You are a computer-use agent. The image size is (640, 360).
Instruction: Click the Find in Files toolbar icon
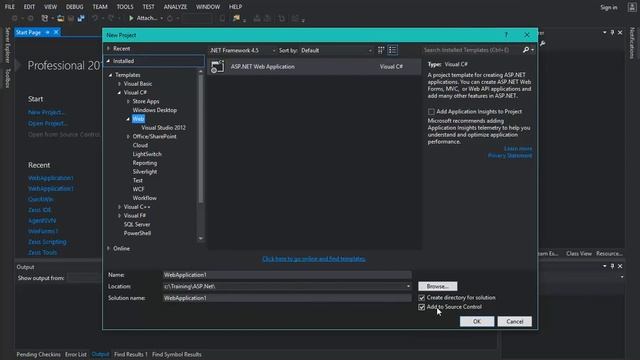[x=236, y=18]
